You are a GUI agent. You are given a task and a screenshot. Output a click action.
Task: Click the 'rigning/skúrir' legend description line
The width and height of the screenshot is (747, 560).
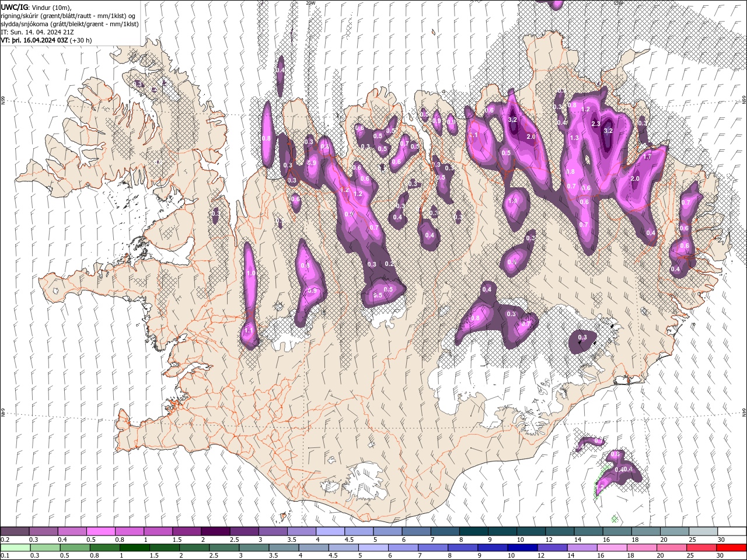click(x=68, y=16)
